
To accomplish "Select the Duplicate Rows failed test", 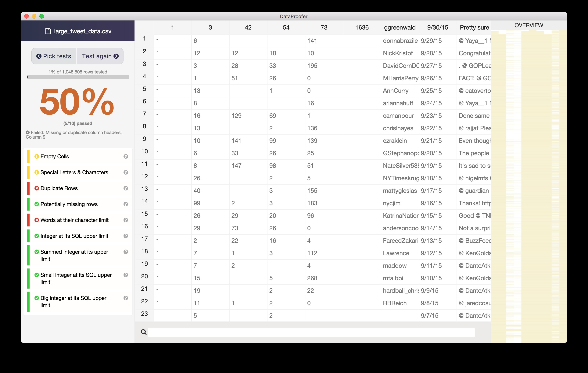I will click(x=59, y=188).
